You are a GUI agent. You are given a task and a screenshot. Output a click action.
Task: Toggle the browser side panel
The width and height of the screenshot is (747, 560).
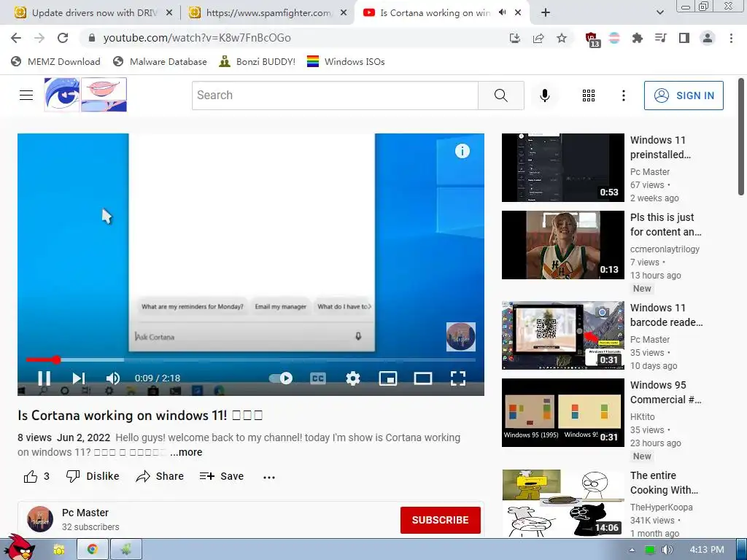point(684,38)
